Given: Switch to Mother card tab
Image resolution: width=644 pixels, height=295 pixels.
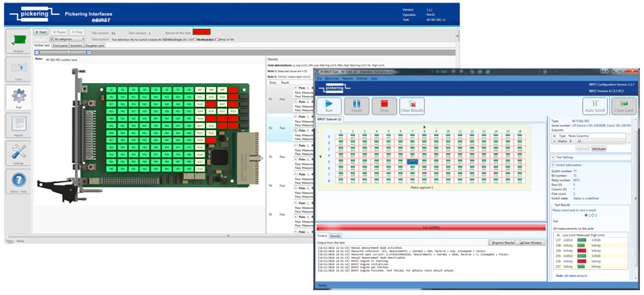Looking at the screenshot, I should 43,45.
